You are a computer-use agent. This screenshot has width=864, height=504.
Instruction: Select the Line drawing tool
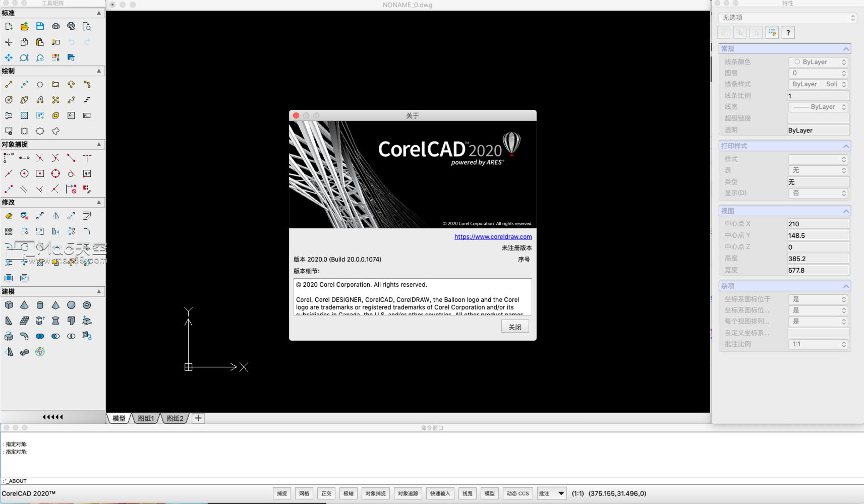pos(9,84)
